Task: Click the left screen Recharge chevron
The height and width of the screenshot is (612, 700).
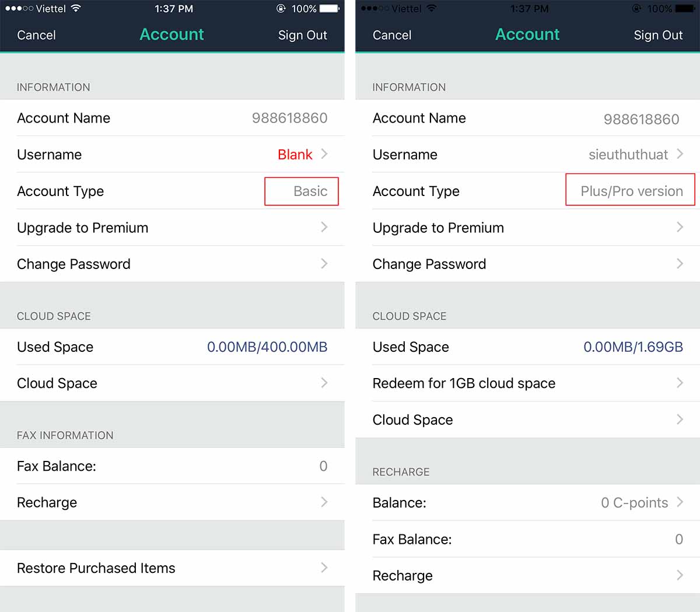Action: [324, 502]
